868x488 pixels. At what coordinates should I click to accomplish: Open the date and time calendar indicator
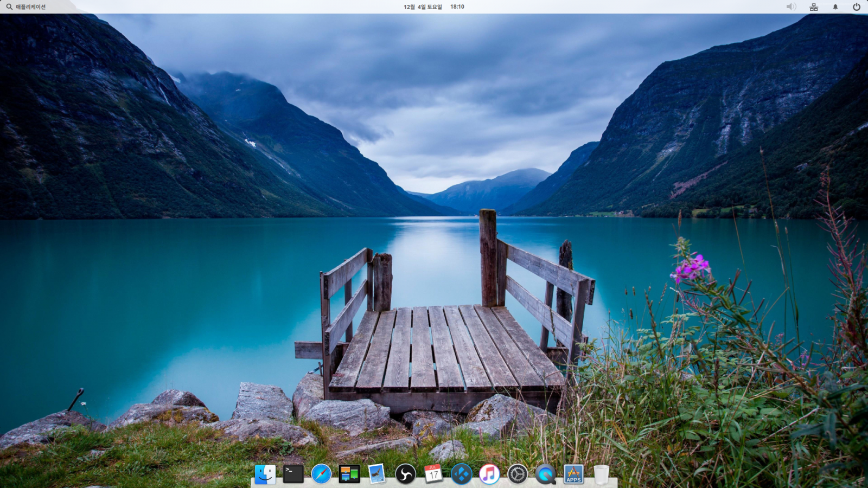433,7
